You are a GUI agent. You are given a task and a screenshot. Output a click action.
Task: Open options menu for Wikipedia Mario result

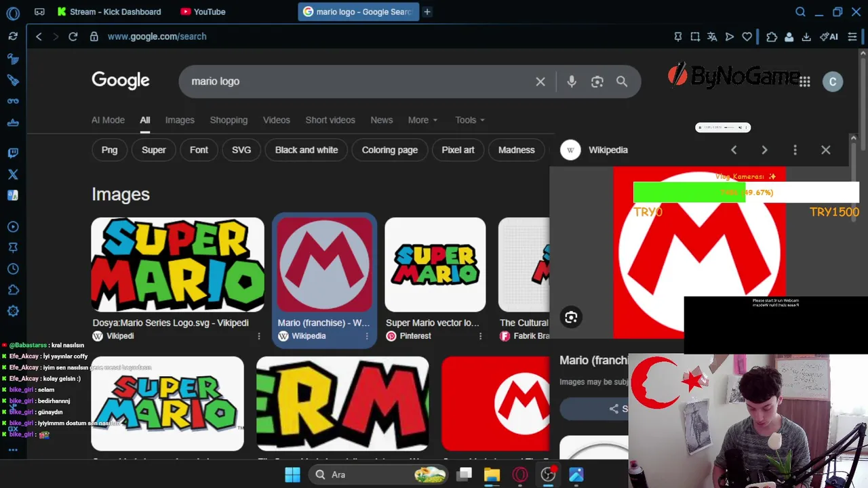(x=367, y=336)
